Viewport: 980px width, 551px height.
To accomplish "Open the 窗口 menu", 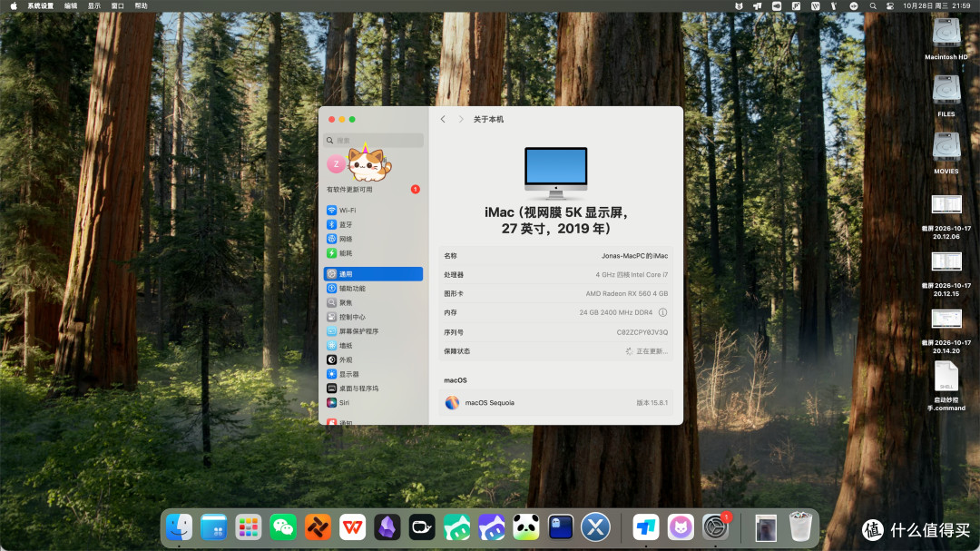I will point(117,5).
